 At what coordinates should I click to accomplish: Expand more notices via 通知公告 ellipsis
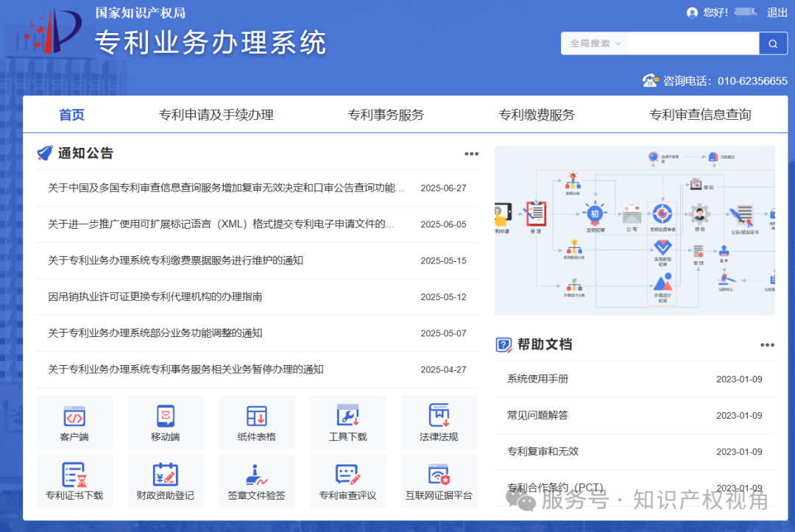(x=471, y=154)
